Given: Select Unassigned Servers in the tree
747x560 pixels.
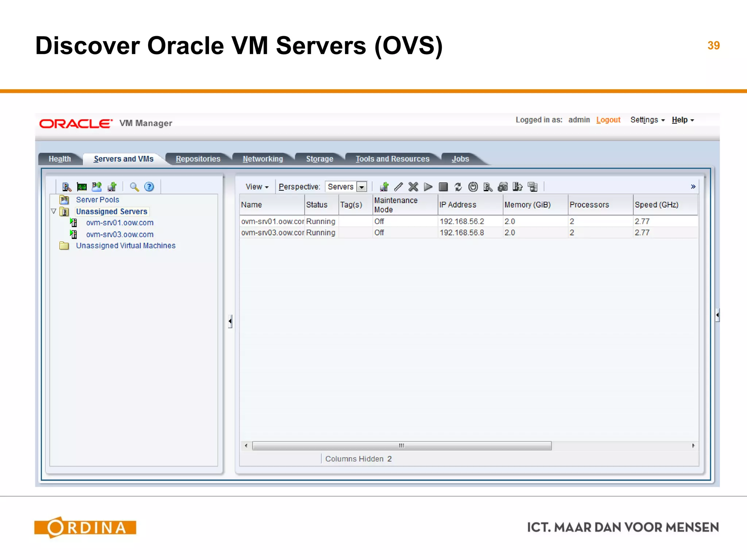Looking at the screenshot, I should pos(112,211).
